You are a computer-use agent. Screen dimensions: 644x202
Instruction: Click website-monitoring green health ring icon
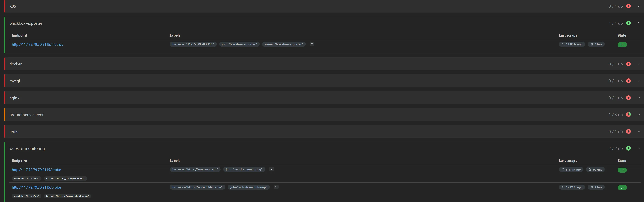[x=628, y=148]
